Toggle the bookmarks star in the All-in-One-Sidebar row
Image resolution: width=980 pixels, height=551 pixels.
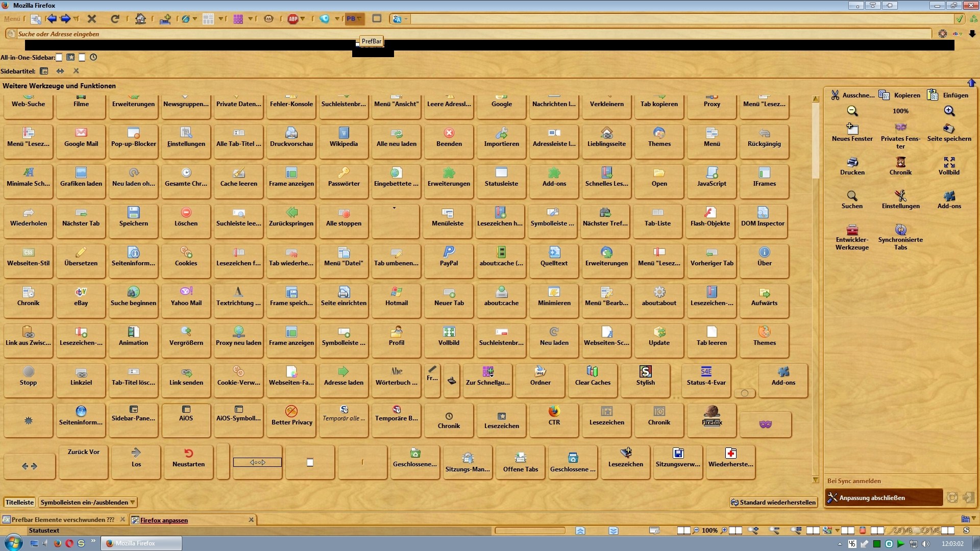point(70,58)
